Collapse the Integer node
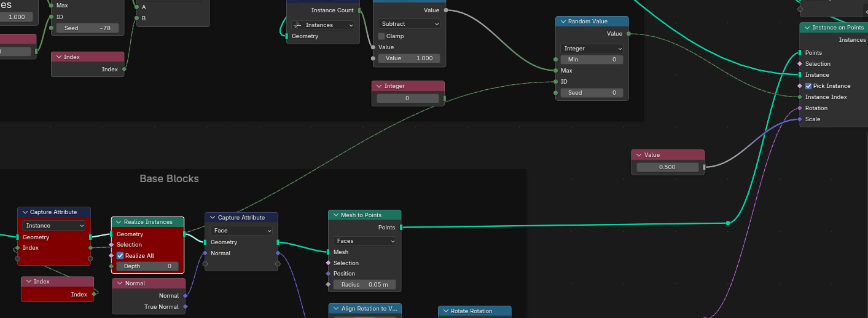This screenshot has width=868, height=318. click(x=379, y=86)
